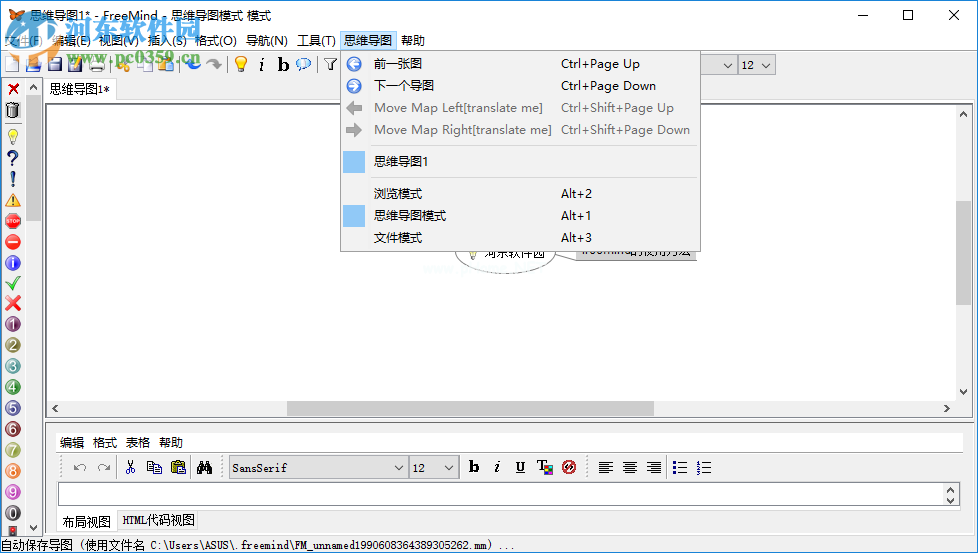The height and width of the screenshot is (553, 978).
Task: Open the 帮助 menu in the main menu bar
Action: coord(413,41)
